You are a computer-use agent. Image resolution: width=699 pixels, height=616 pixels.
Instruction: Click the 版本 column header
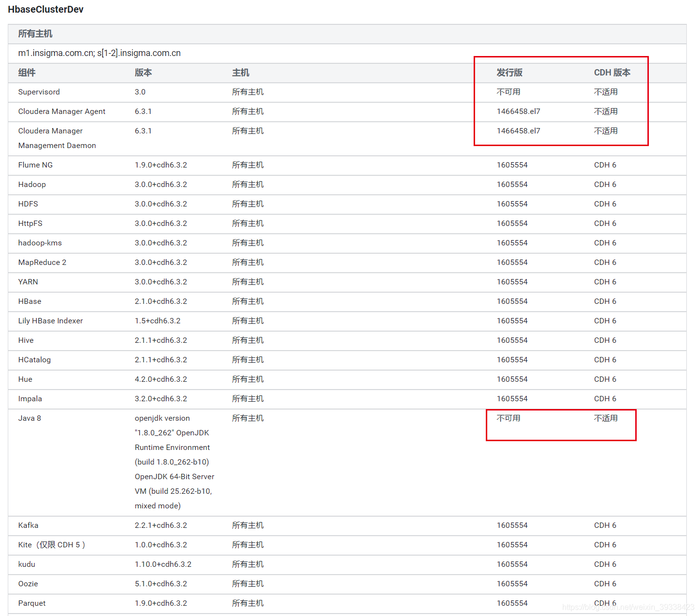[x=143, y=73]
